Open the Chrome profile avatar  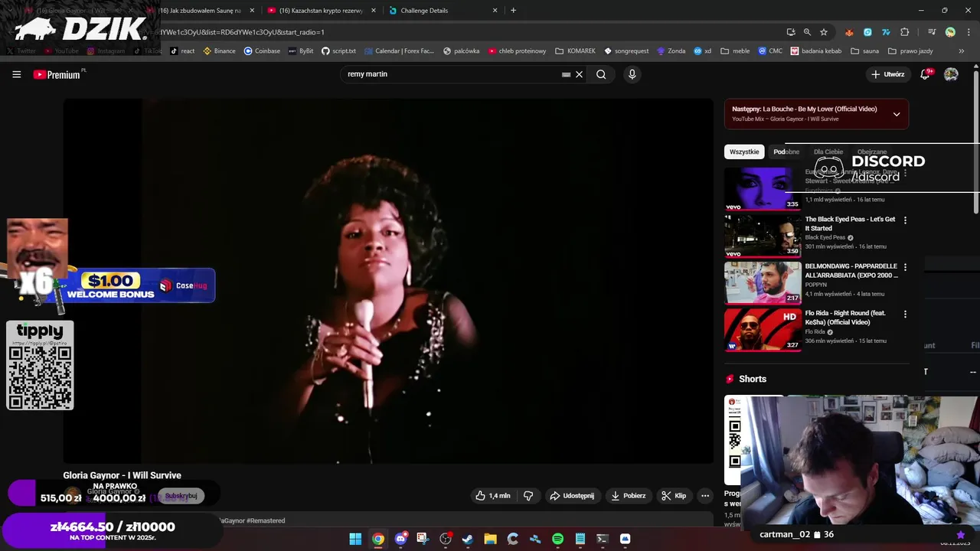(950, 32)
